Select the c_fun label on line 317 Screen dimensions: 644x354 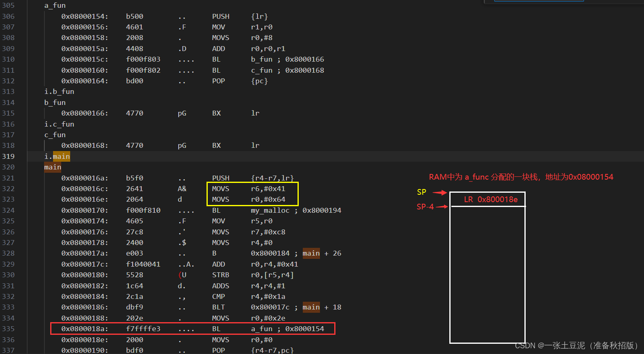coord(55,135)
